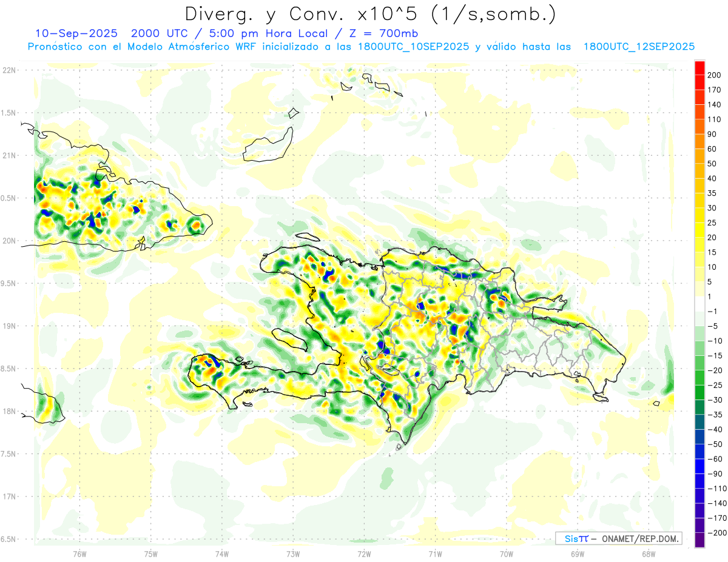Screen dimensions: 728x562
Task: Click the 72W longitude axis label
Action: click(x=364, y=554)
